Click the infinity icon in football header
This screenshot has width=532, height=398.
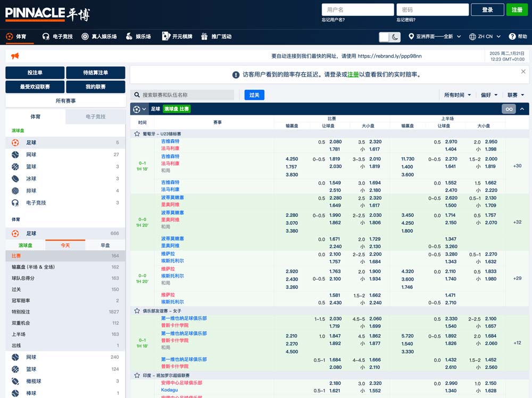509,109
